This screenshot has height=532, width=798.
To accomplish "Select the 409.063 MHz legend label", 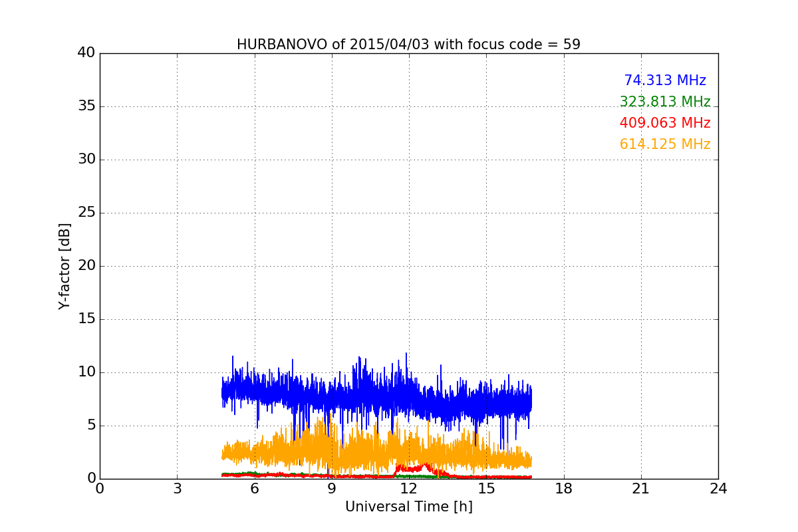I will pos(665,123).
